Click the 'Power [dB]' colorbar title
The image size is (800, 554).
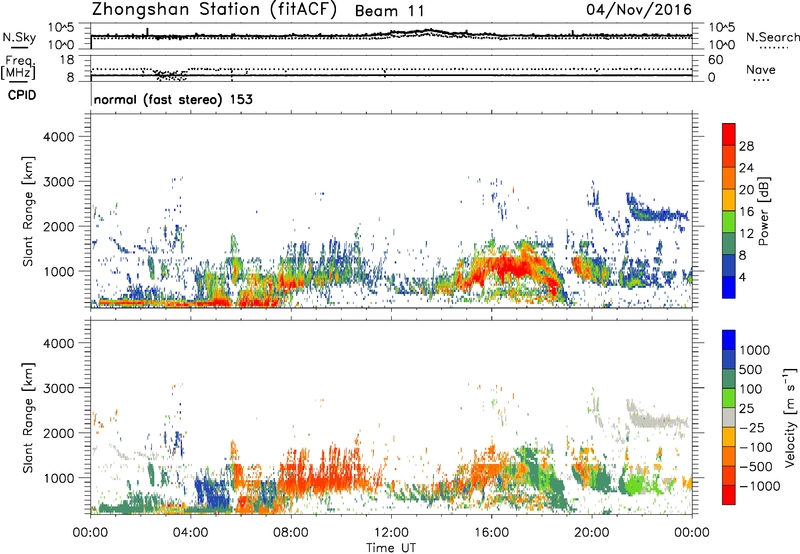pos(763,211)
